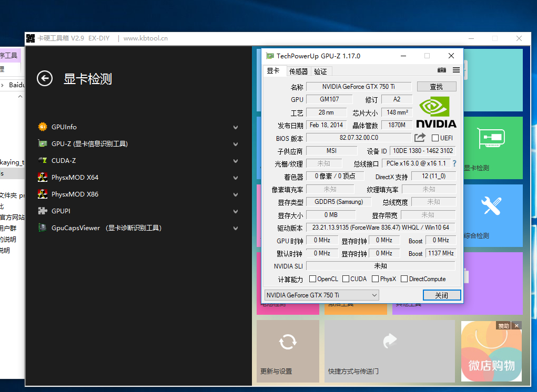Viewport: 537px width, 392px height.
Task: Open the 显卡检测 green tile
Action: click(493, 148)
